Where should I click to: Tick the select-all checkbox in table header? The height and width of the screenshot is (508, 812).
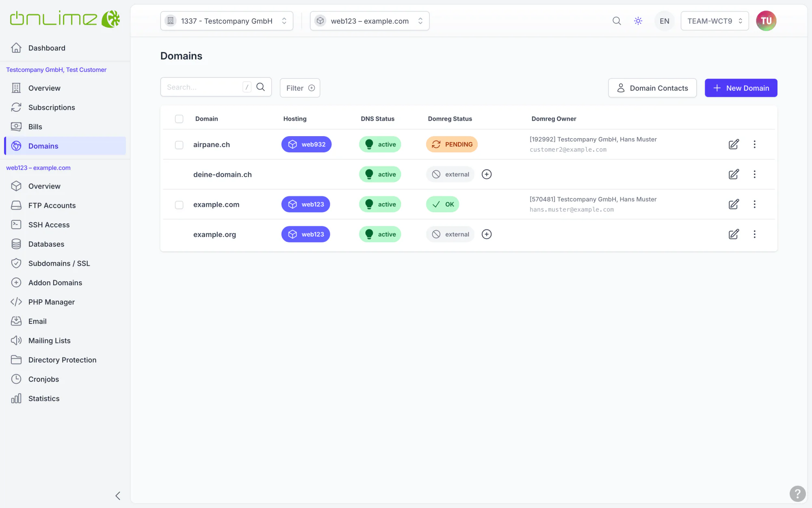[179, 119]
